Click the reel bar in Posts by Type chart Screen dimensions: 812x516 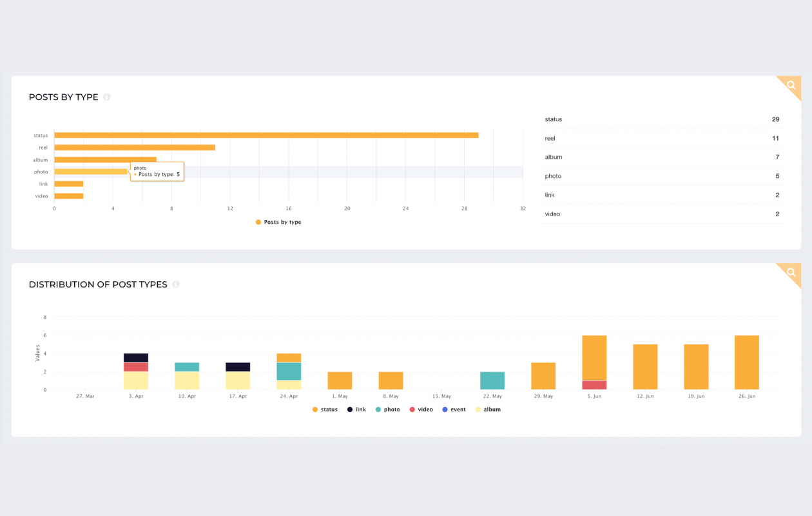pos(135,148)
